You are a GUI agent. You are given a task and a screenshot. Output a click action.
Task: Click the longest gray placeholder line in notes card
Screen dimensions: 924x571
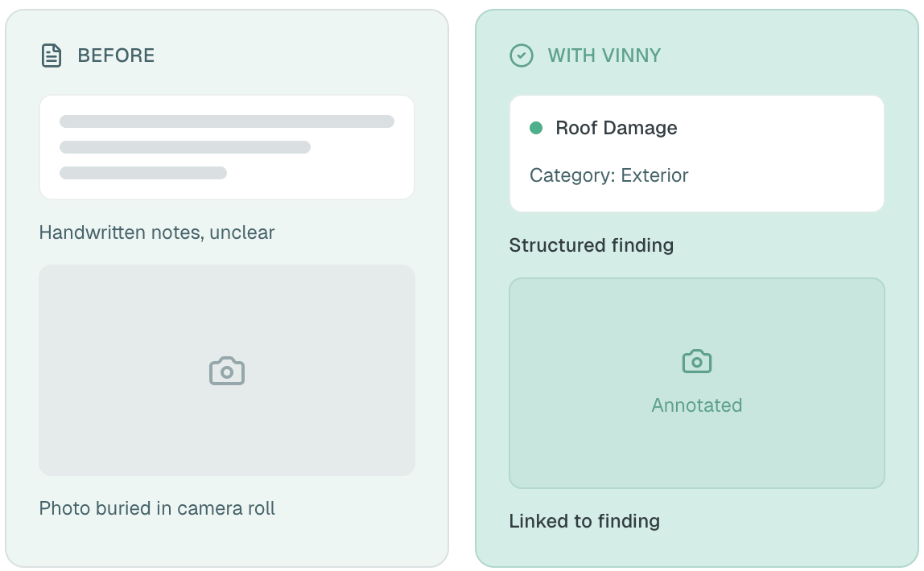click(227, 121)
